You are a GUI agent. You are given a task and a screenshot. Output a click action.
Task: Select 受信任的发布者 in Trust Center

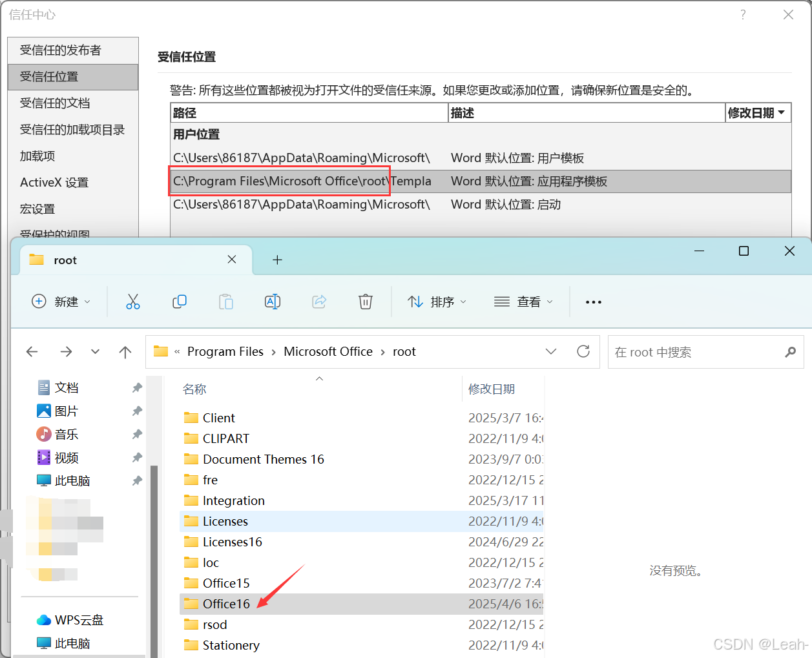click(73, 50)
